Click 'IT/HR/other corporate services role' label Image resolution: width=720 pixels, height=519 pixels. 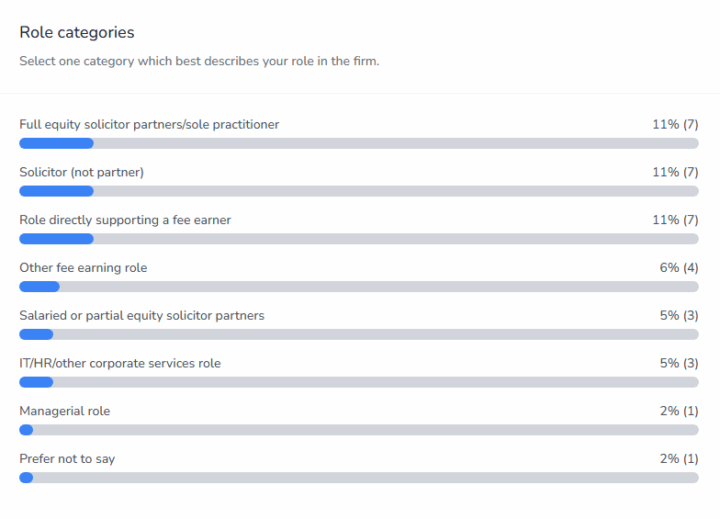click(x=120, y=363)
